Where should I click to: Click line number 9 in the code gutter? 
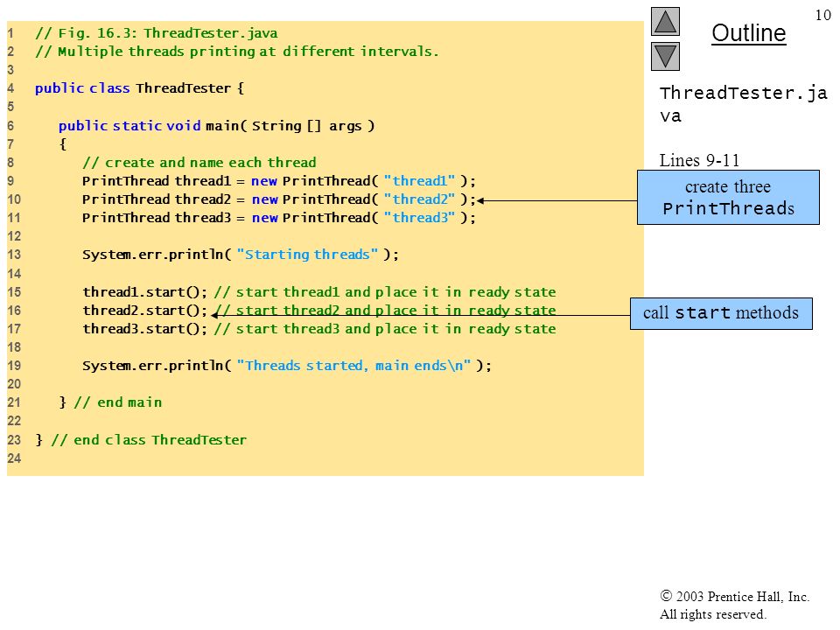10,181
